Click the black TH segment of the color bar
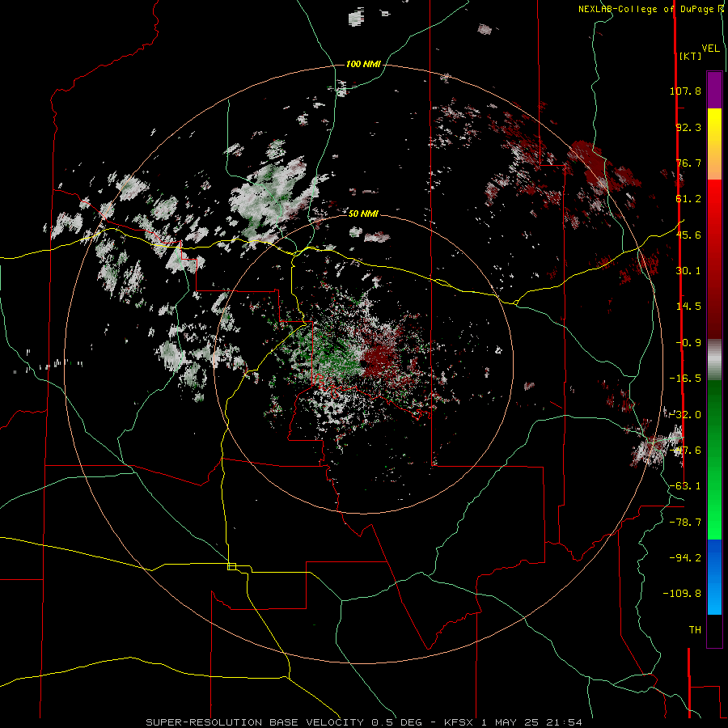This screenshot has width=728, height=728. pos(714,630)
